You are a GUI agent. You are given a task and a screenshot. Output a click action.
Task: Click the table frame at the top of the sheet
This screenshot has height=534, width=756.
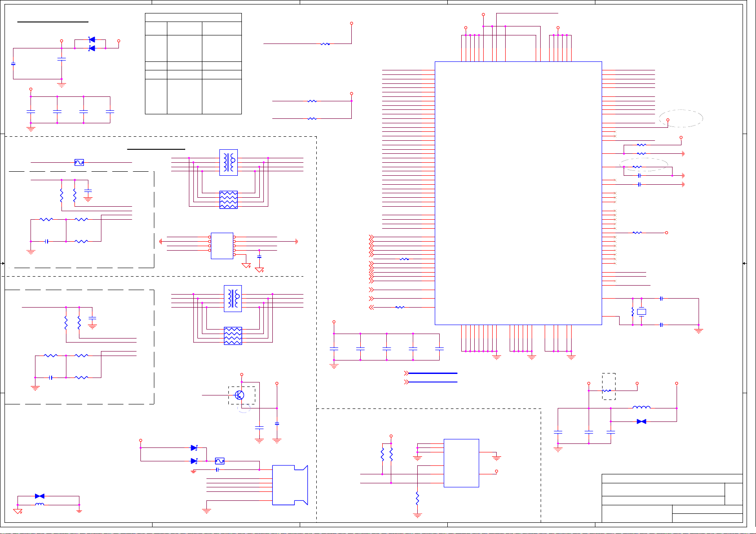pos(193,64)
